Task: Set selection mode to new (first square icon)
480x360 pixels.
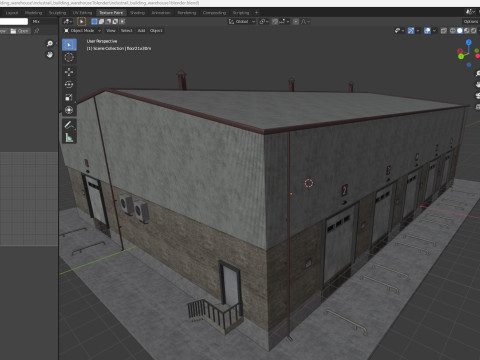Action: [x=94, y=22]
